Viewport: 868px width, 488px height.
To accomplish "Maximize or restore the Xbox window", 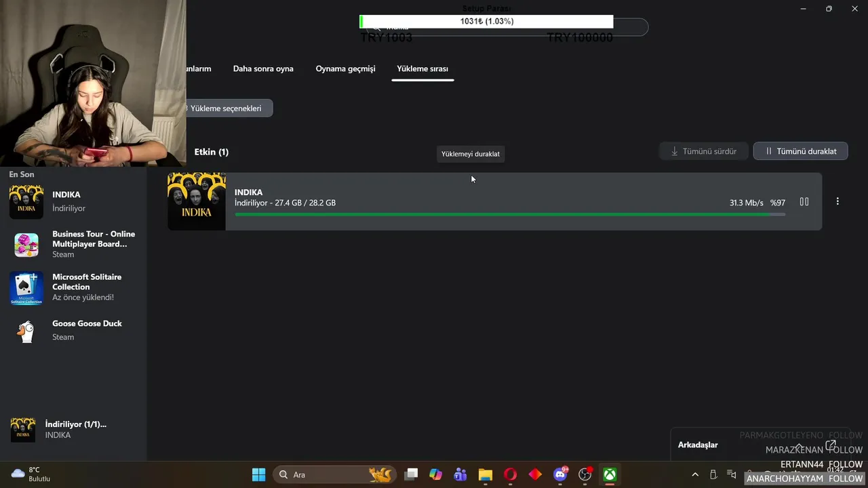I will [x=829, y=9].
